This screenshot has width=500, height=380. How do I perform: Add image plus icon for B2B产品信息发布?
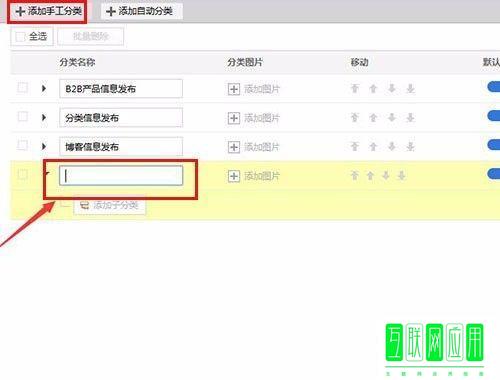point(234,89)
